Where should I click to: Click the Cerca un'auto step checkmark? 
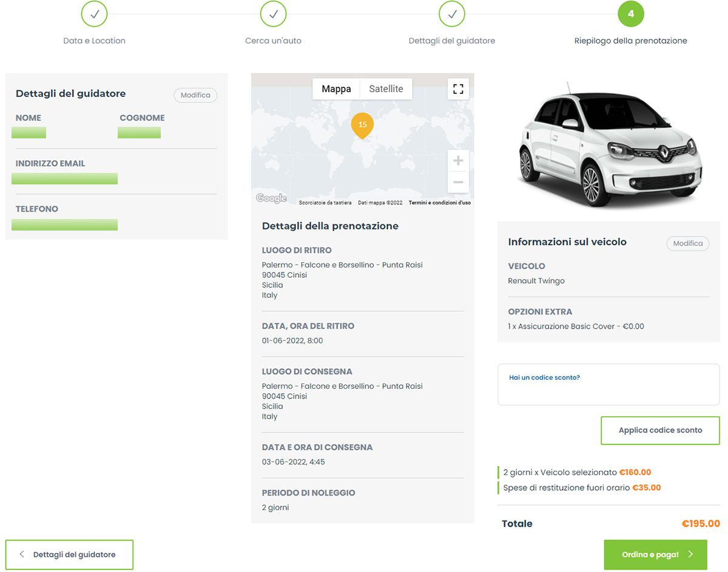tap(273, 14)
